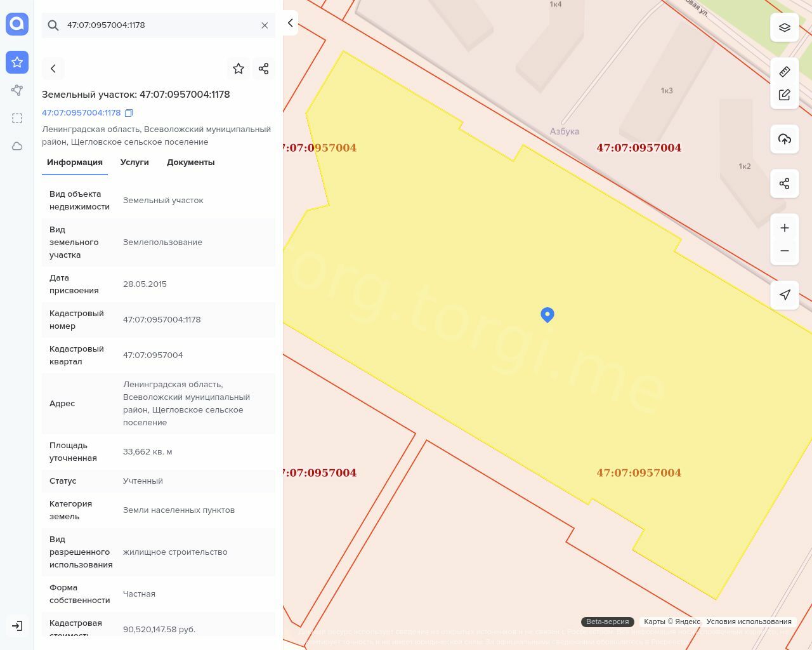
Task: Clear the search field with X
Action: coord(265,25)
